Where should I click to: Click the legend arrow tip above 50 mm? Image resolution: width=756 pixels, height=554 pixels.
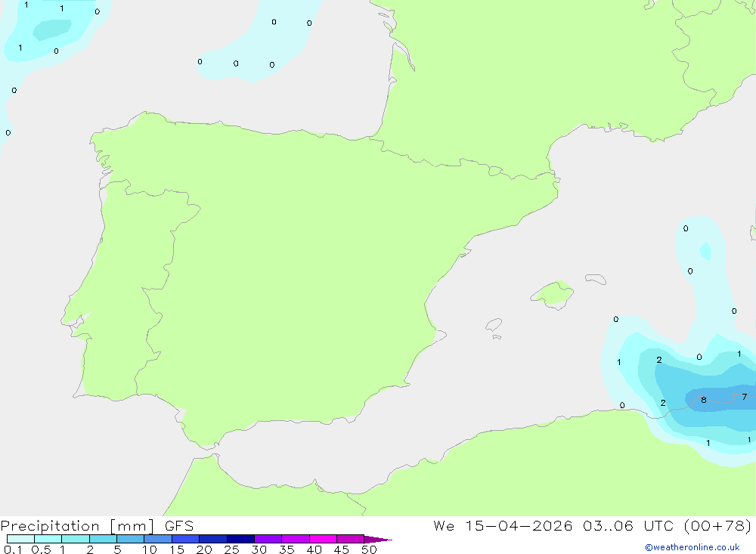[378, 540]
